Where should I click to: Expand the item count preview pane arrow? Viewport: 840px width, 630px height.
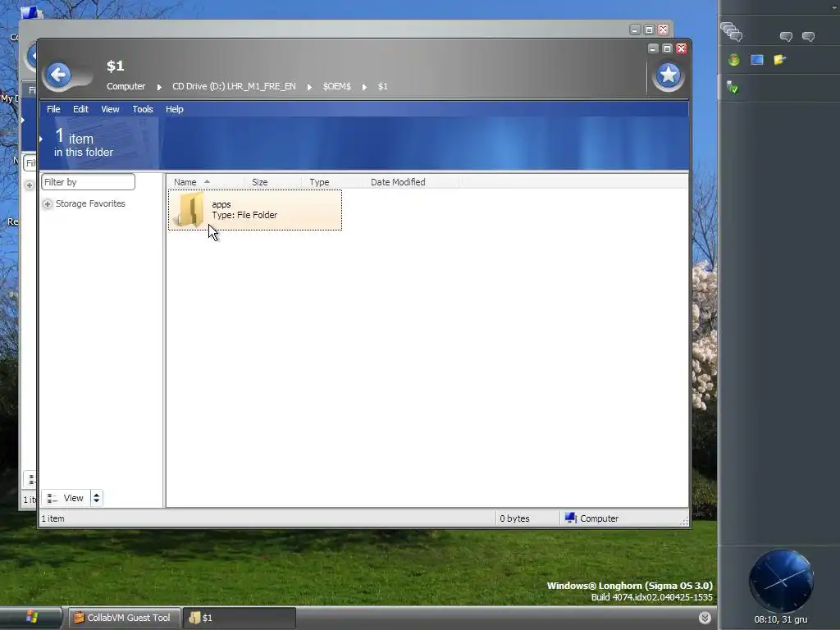[x=41, y=139]
